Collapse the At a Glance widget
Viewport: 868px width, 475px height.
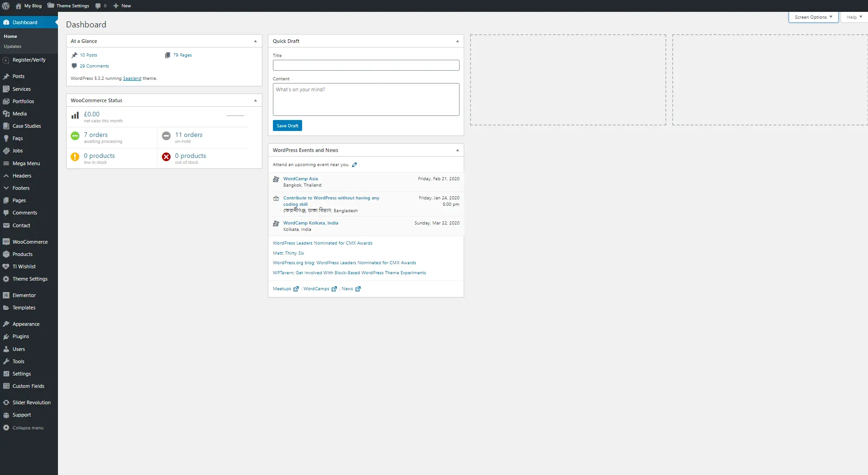256,41
